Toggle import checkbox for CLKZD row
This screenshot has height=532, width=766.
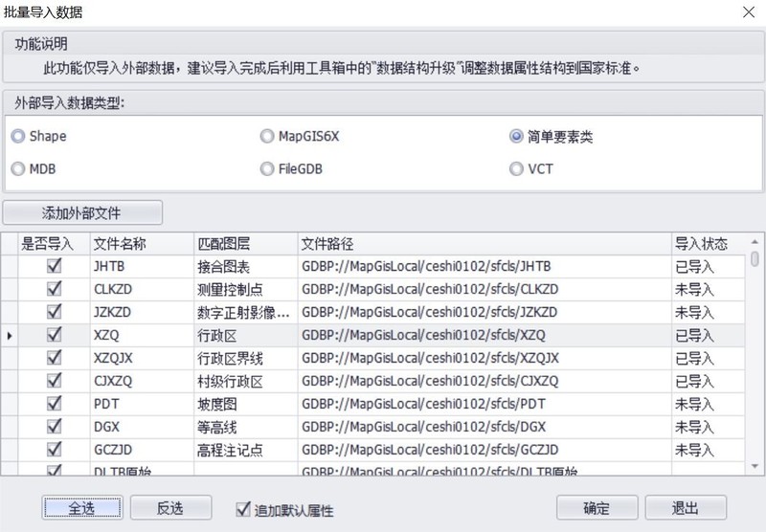pyautogui.click(x=55, y=289)
